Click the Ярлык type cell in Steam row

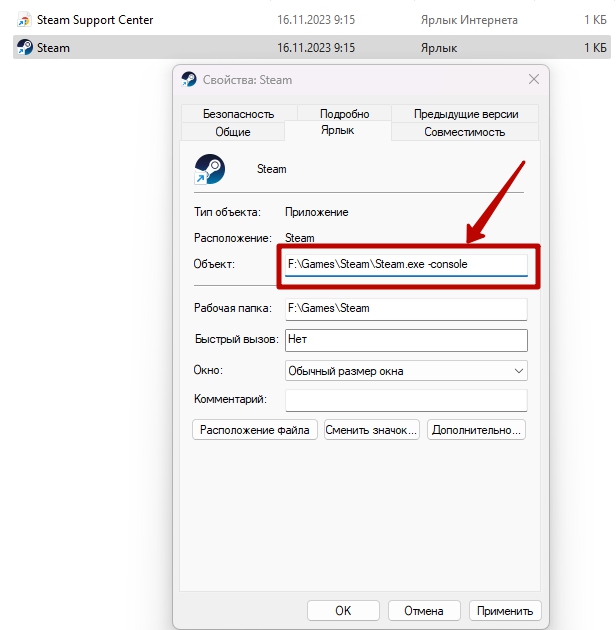coord(439,48)
